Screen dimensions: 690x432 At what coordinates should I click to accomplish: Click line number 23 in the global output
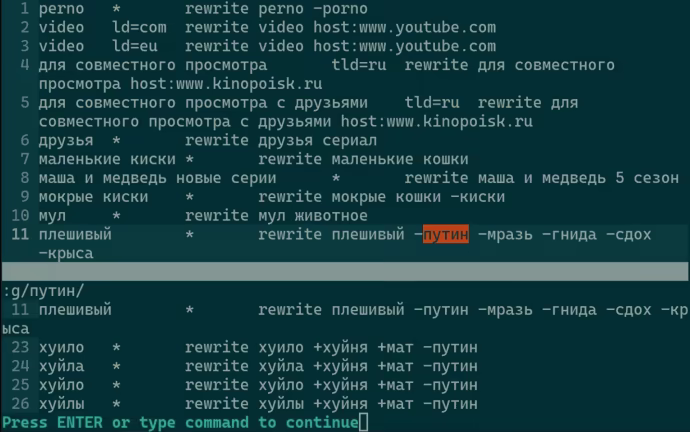point(20,347)
